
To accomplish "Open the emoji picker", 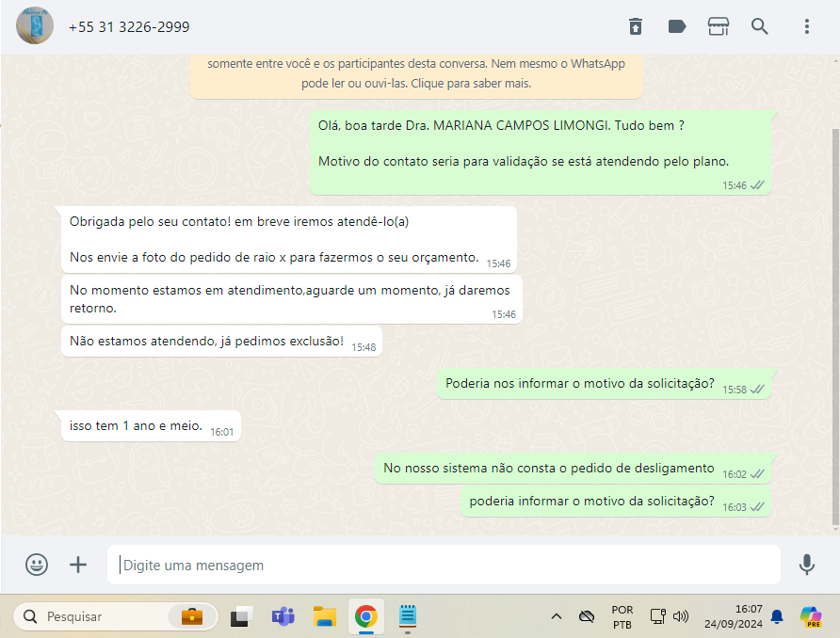I will [x=37, y=565].
